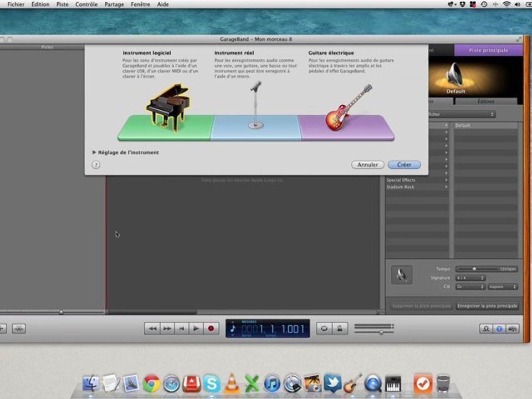Open iTunes from the dock
The image size is (532, 399).
(x=272, y=383)
